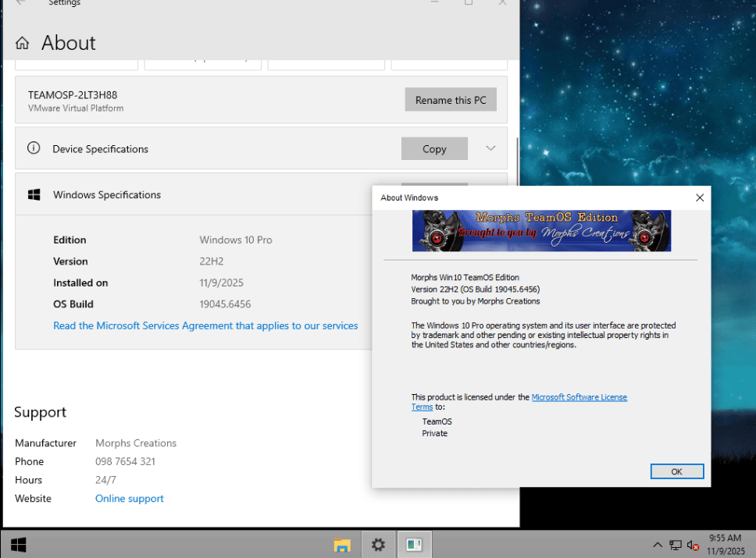Show hidden system tray icons
Image resolution: width=756 pixels, height=558 pixels.
pos(658,546)
